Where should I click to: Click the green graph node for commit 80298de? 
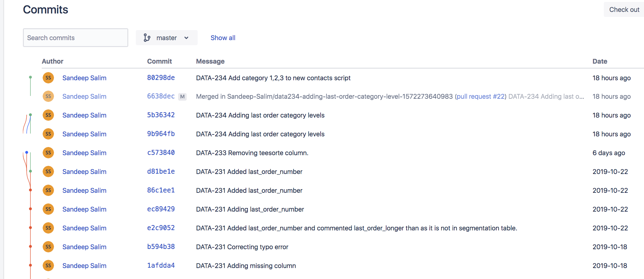pos(30,77)
